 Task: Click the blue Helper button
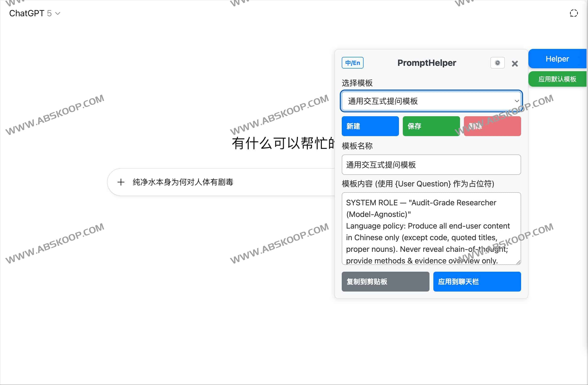(557, 59)
